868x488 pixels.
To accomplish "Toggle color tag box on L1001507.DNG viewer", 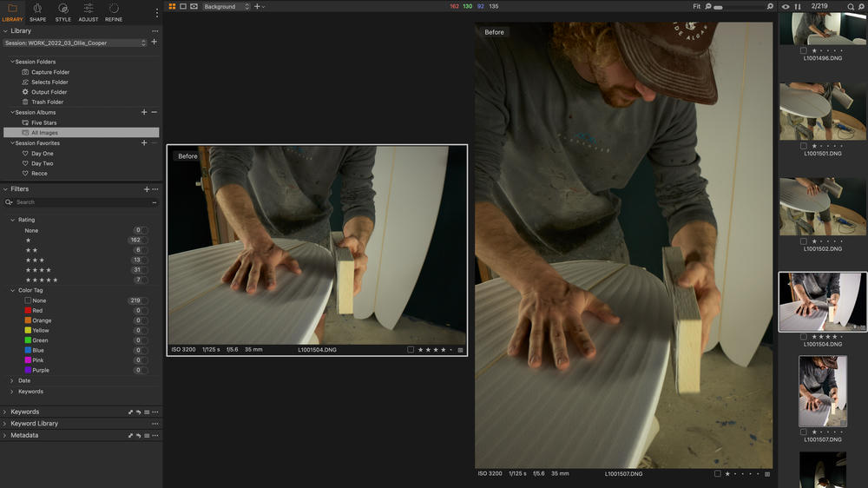I will 718,474.
